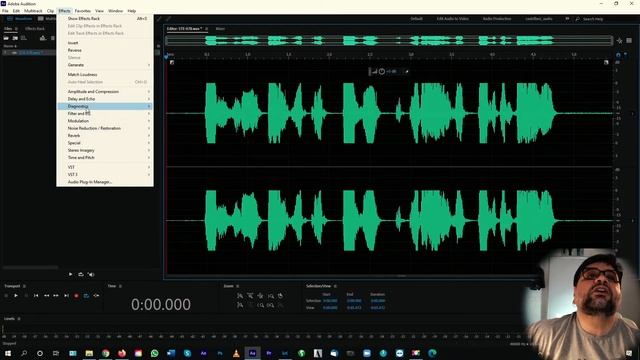Click the red Record button
The image size is (640, 360).
(76, 296)
